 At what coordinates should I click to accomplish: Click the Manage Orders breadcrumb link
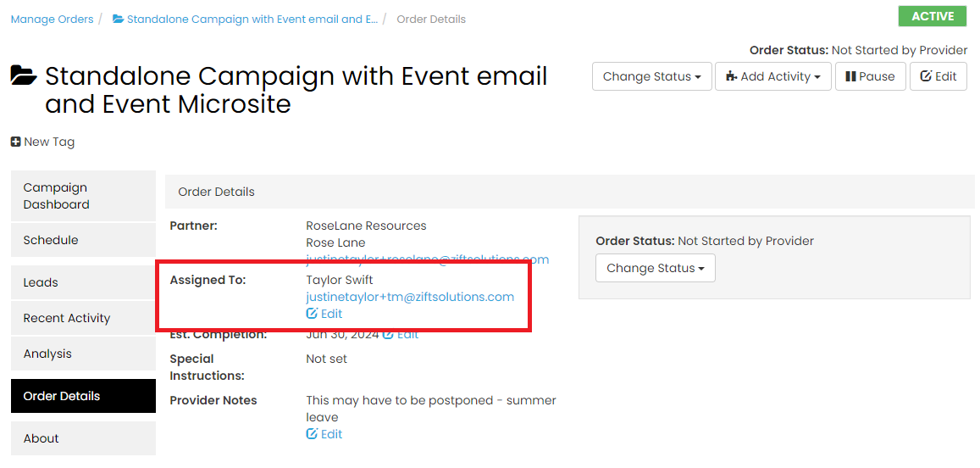[52, 19]
